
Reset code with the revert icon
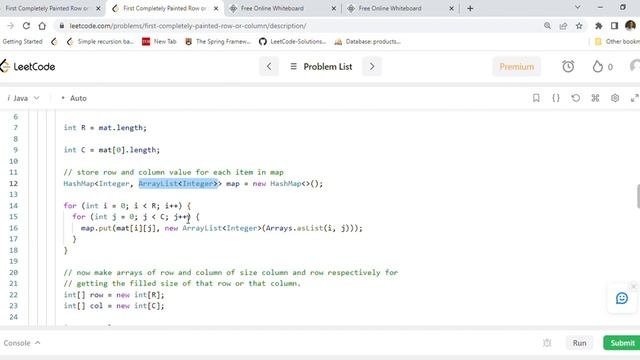[576, 98]
